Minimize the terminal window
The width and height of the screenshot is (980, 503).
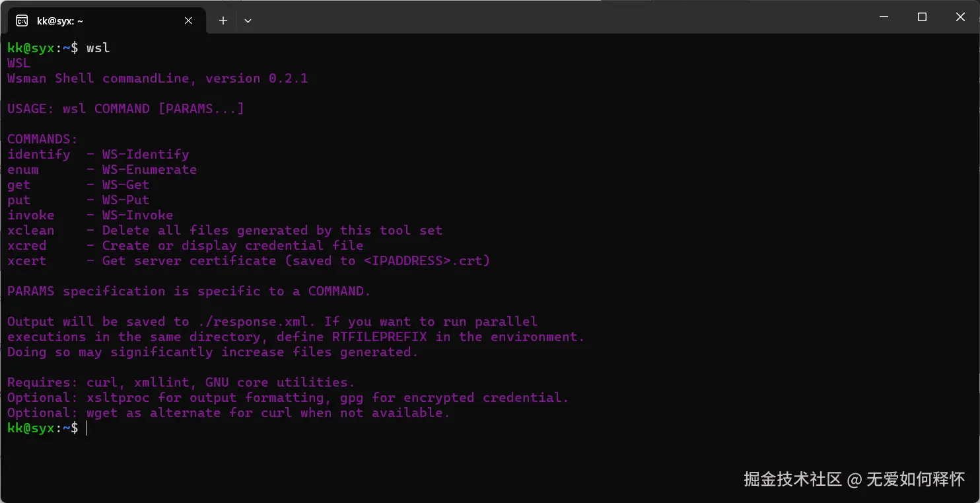click(x=884, y=17)
